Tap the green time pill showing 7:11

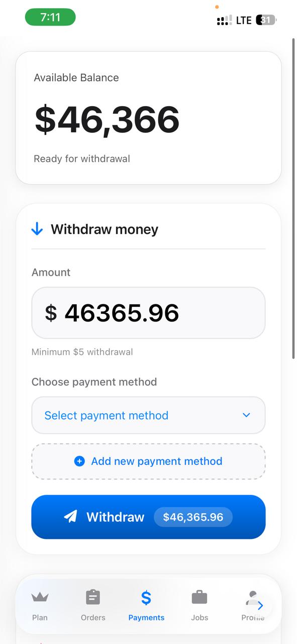pos(50,17)
